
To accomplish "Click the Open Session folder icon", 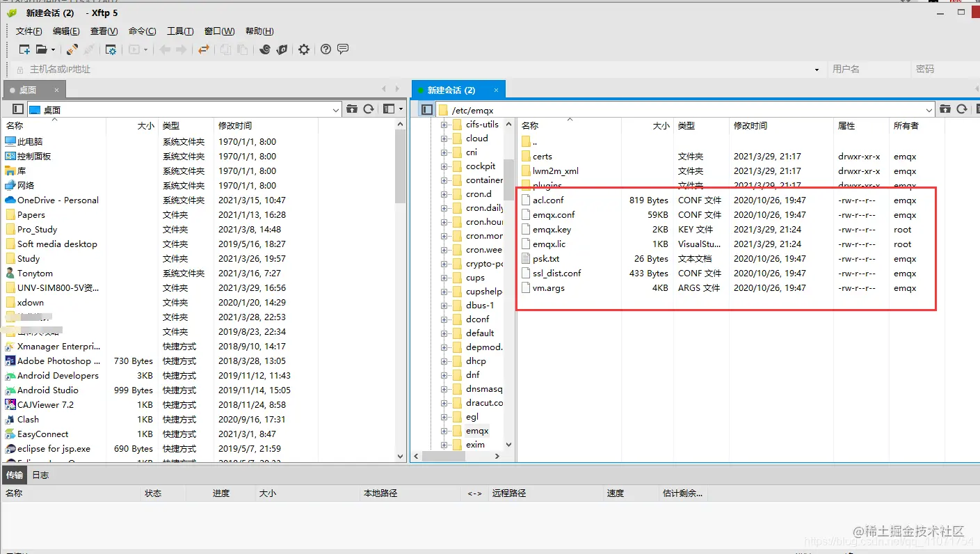I will coord(42,49).
